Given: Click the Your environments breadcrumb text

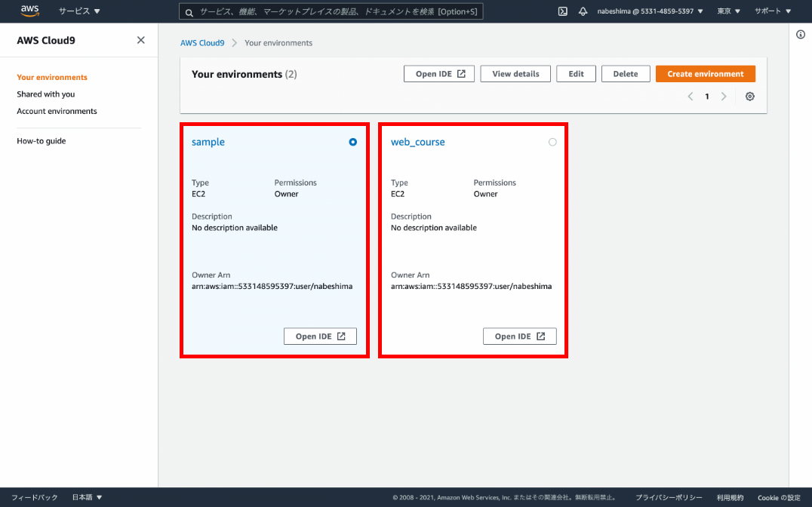Looking at the screenshot, I should (278, 43).
